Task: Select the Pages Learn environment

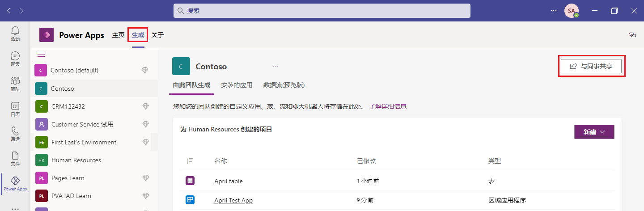Action: tap(94, 178)
